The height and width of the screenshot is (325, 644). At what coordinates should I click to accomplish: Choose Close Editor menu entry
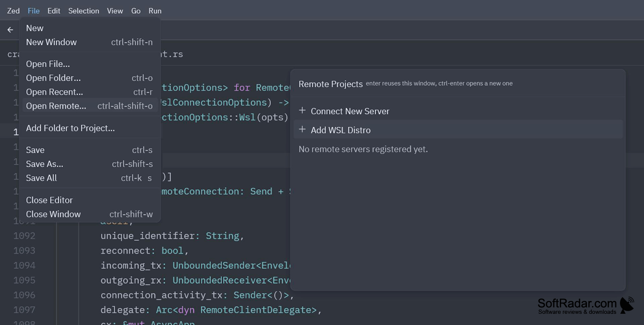pyautogui.click(x=90, y=200)
